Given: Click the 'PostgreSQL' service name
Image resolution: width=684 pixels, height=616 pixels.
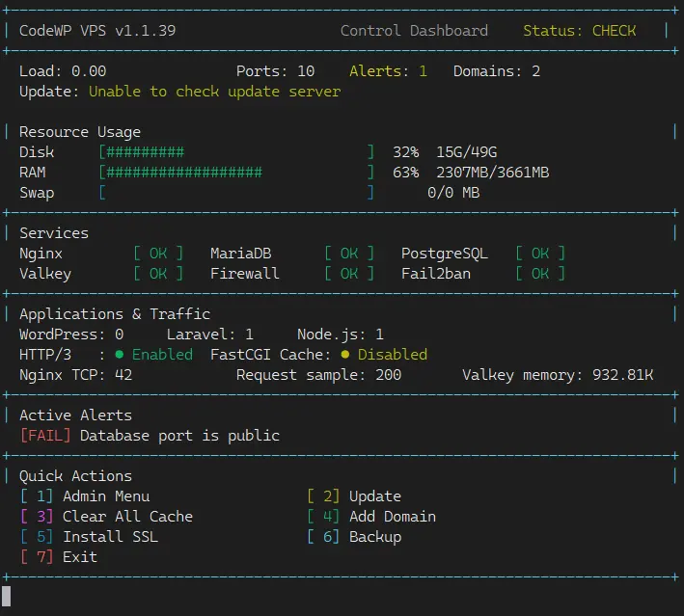Looking at the screenshot, I should [445, 254].
